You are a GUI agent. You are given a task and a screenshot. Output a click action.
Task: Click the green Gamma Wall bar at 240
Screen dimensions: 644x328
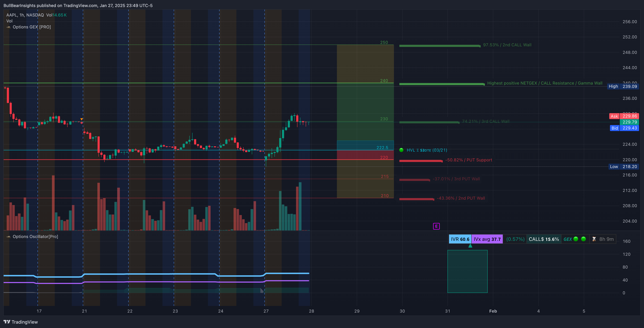click(x=442, y=84)
